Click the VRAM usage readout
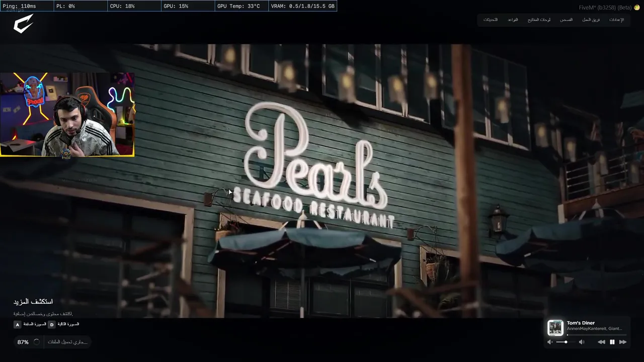Viewport: 644px width, 362px height. [302, 6]
